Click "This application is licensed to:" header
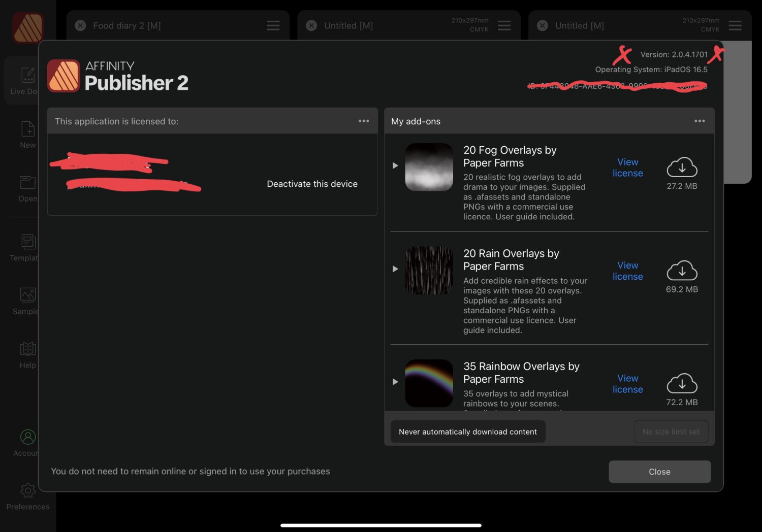This screenshot has height=532, width=762. coord(117,121)
